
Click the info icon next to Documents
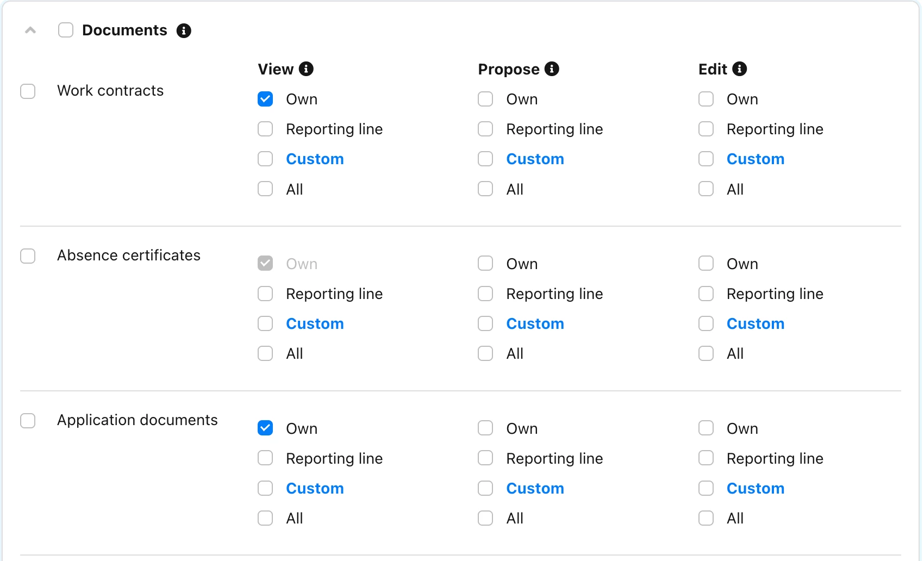[184, 30]
